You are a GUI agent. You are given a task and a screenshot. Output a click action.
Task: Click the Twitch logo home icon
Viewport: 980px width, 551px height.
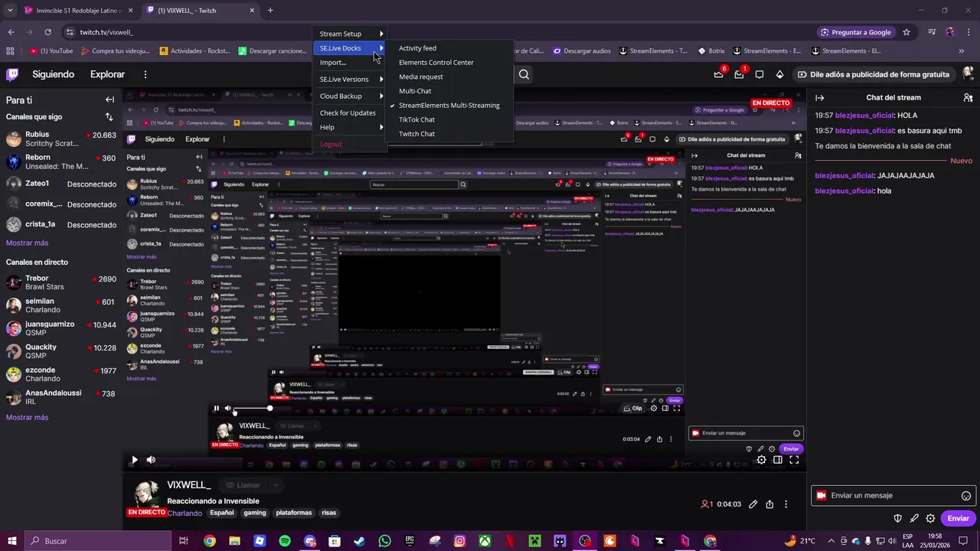coord(12,74)
